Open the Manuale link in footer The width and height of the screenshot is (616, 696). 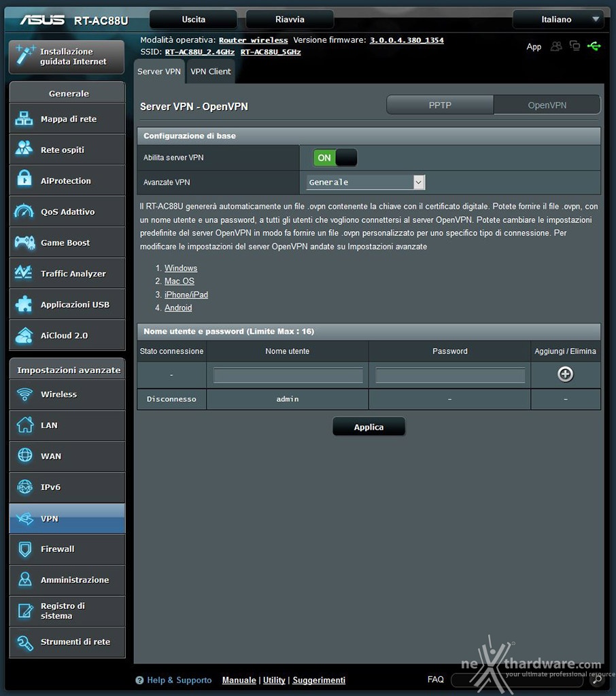click(239, 680)
